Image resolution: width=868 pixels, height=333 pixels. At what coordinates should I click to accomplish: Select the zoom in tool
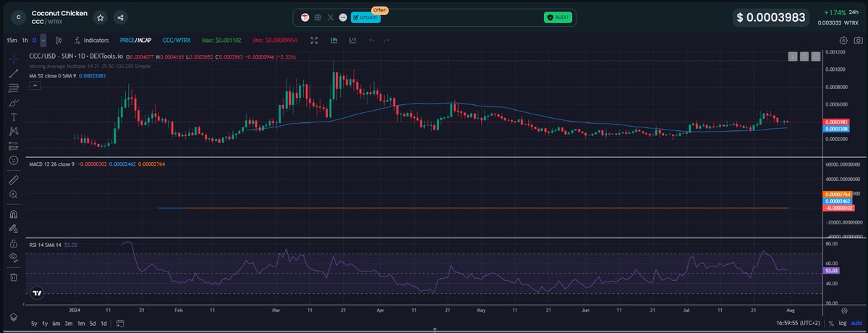coord(14,194)
